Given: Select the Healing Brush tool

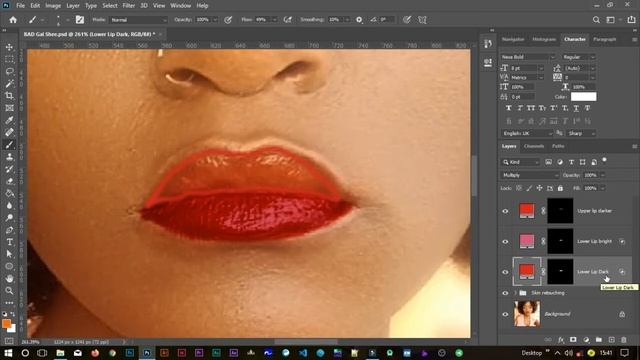Looking at the screenshot, I should click(9, 133).
